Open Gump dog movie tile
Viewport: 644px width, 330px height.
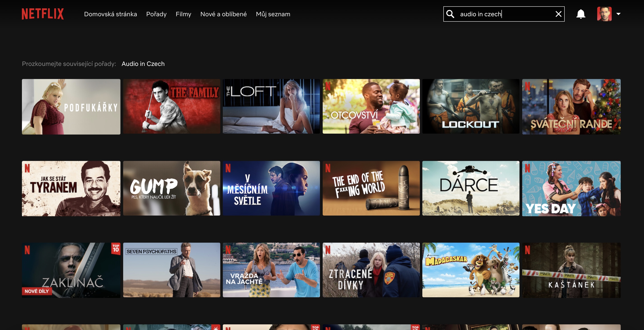(x=172, y=188)
